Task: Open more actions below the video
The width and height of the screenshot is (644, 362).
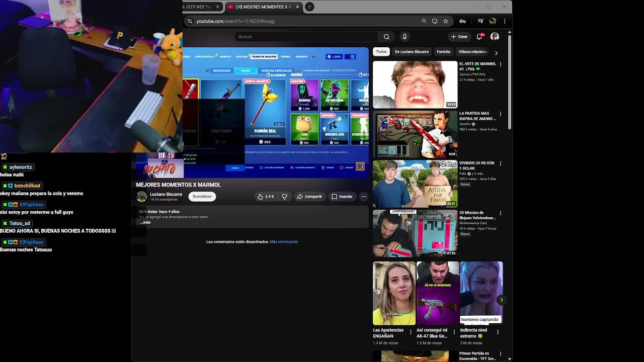Action: click(x=364, y=197)
